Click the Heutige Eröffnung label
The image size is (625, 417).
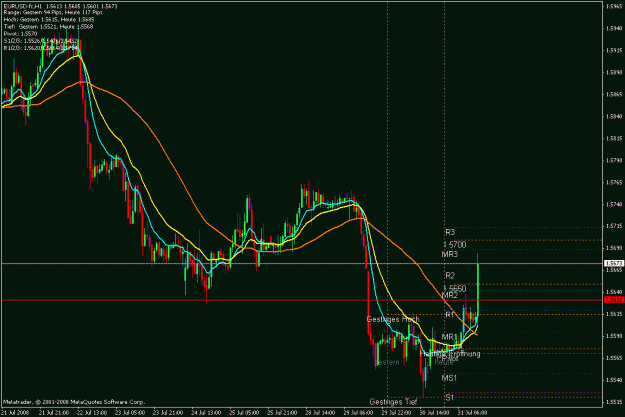pyautogui.click(x=450, y=354)
